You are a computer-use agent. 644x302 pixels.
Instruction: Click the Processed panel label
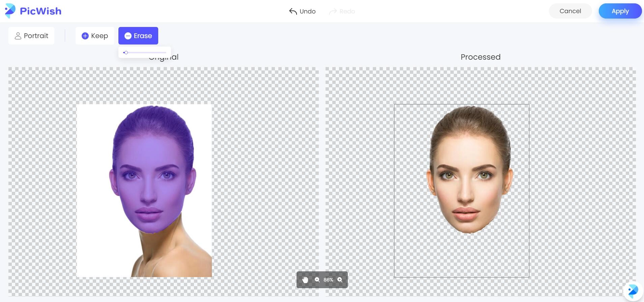480,57
